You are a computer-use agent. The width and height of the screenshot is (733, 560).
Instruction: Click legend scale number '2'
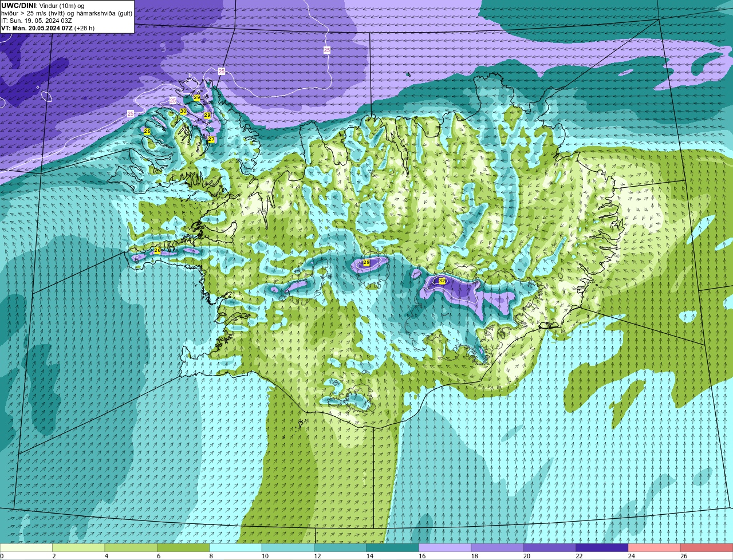coord(54,556)
